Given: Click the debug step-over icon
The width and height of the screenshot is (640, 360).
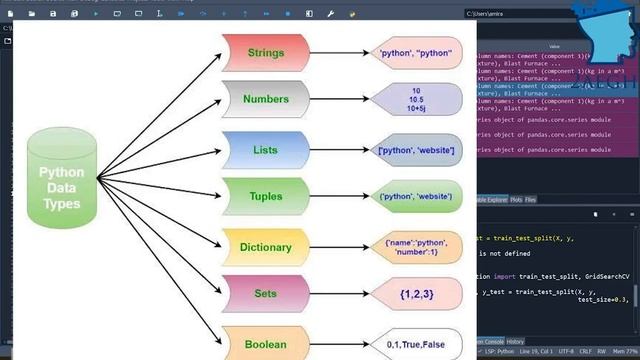Looking at the screenshot, I should pos(202,14).
